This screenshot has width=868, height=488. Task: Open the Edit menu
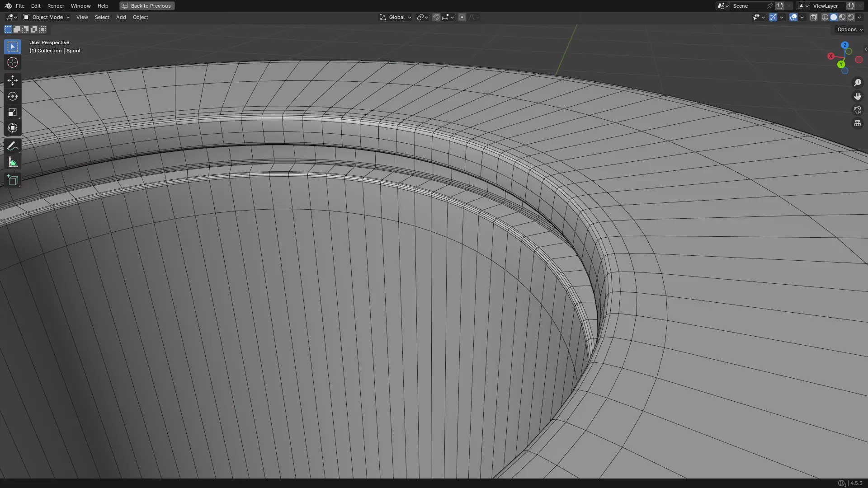tap(36, 6)
